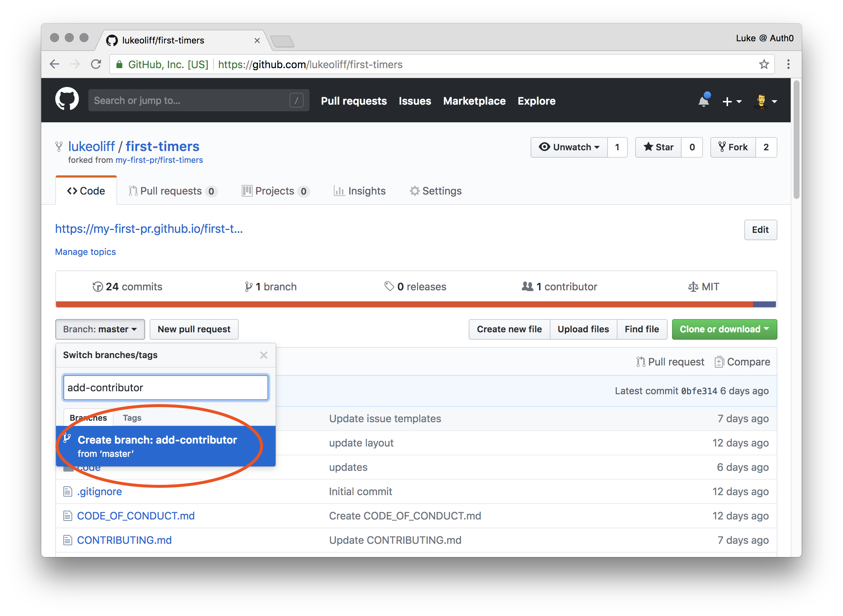Expand the plus create-new dropdown
Screen dimensions: 843x616
[731, 101]
